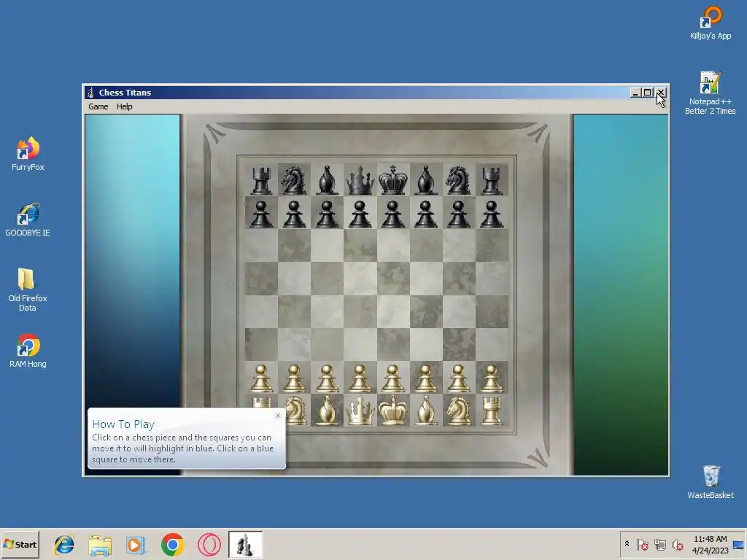Open the muted volume tray icon
Viewport: 747px width, 560px height.
[x=677, y=544]
